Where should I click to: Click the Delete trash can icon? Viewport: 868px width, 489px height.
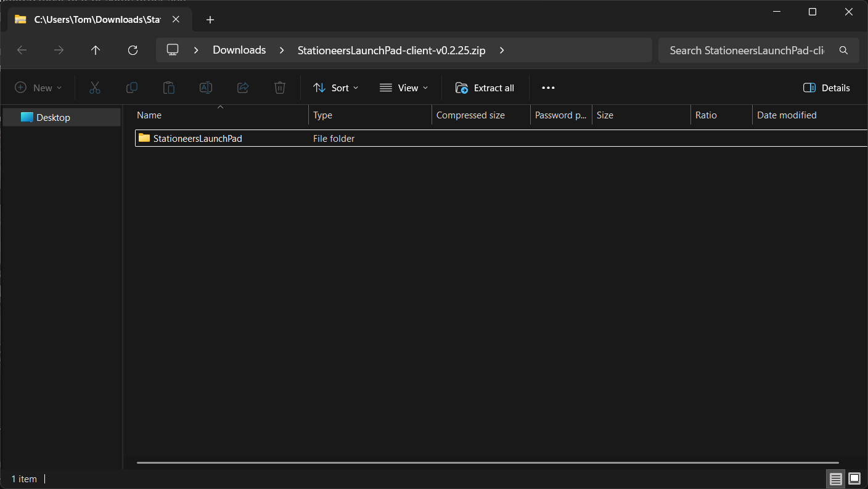point(280,88)
